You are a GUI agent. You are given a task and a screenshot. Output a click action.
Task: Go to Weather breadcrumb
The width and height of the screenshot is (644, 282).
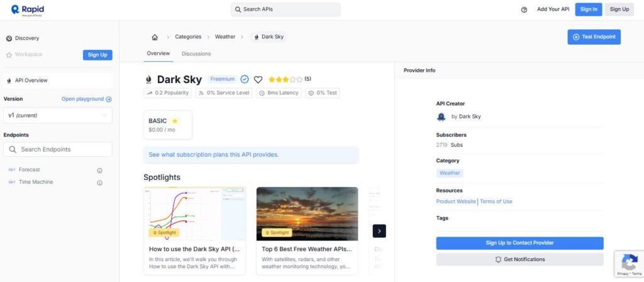point(225,37)
